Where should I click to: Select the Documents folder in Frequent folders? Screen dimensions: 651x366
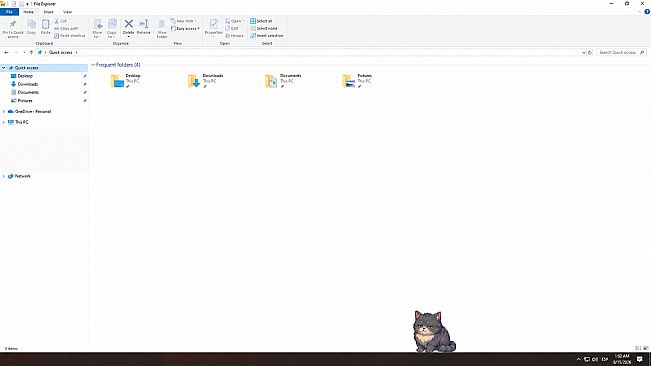pyautogui.click(x=283, y=81)
